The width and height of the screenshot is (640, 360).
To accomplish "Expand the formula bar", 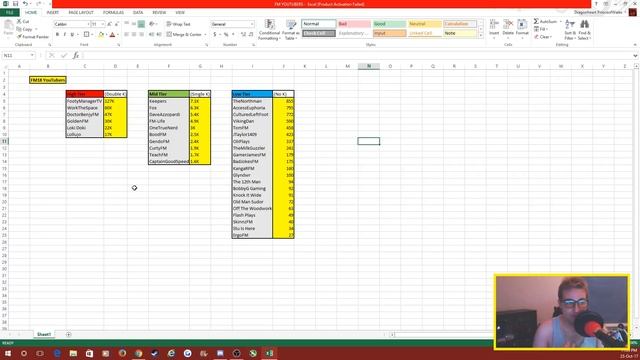I will tap(635, 56).
